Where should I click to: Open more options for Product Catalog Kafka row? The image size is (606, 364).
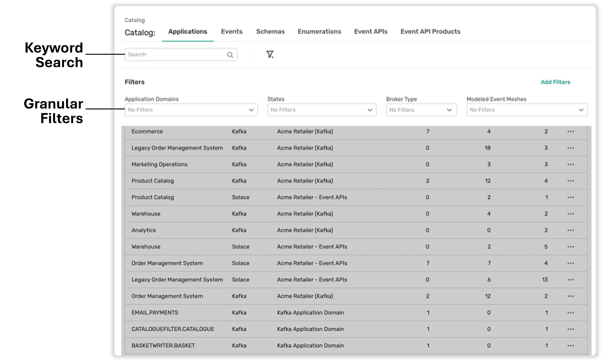(x=570, y=181)
